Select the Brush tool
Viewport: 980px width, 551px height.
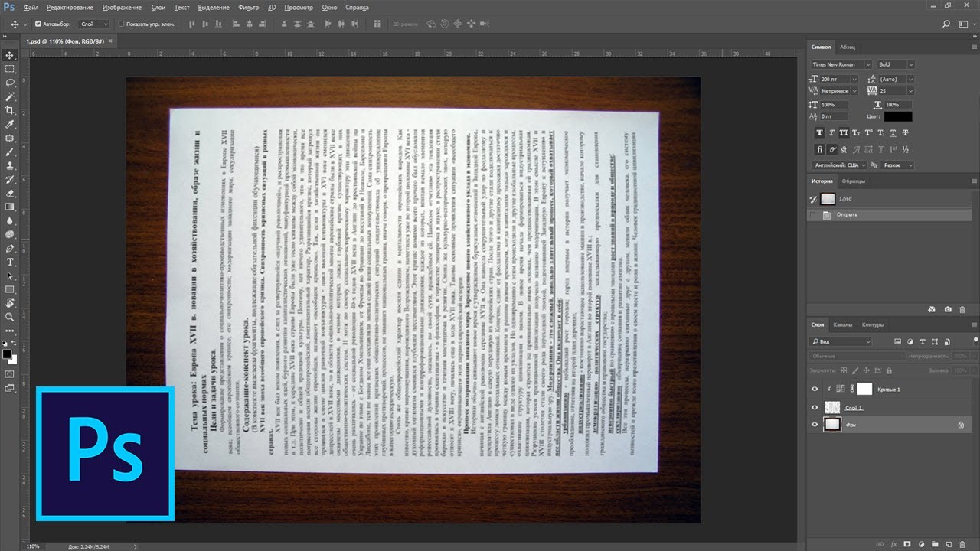coord(10,152)
